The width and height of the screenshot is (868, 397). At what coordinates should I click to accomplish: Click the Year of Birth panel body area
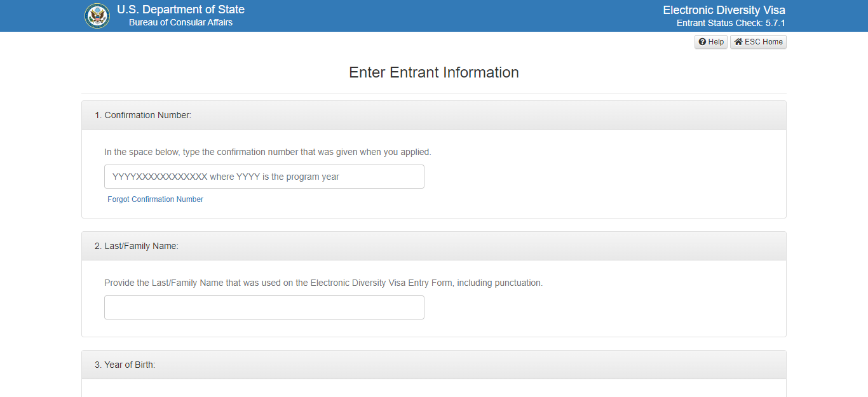pos(434,388)
